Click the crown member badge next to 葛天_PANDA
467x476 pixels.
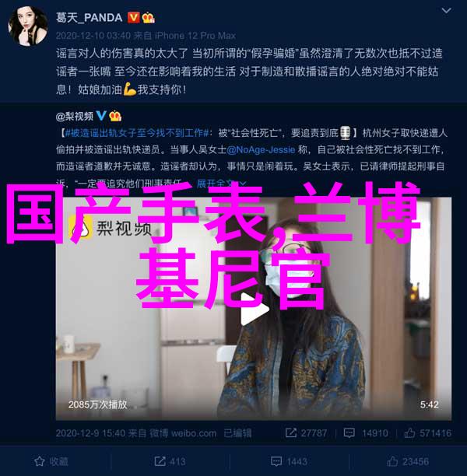coord(148,18)
